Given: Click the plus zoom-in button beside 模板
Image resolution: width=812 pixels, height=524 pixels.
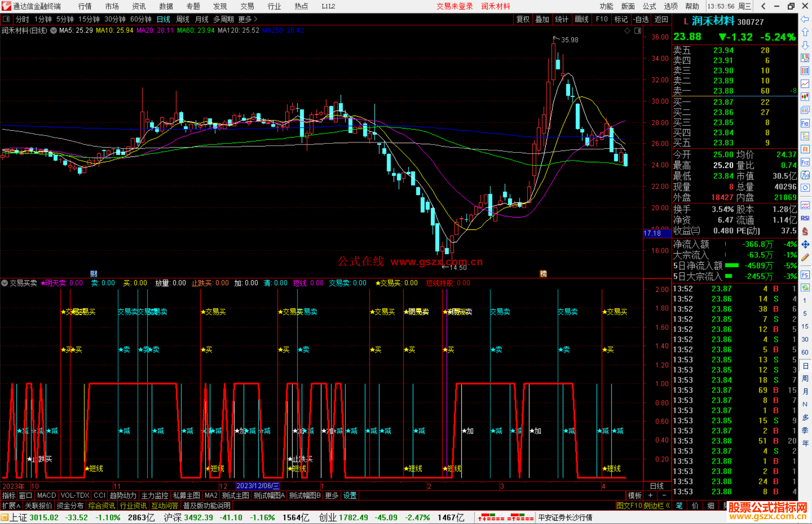Looking at the screenshot, I should tap(650, 495).
